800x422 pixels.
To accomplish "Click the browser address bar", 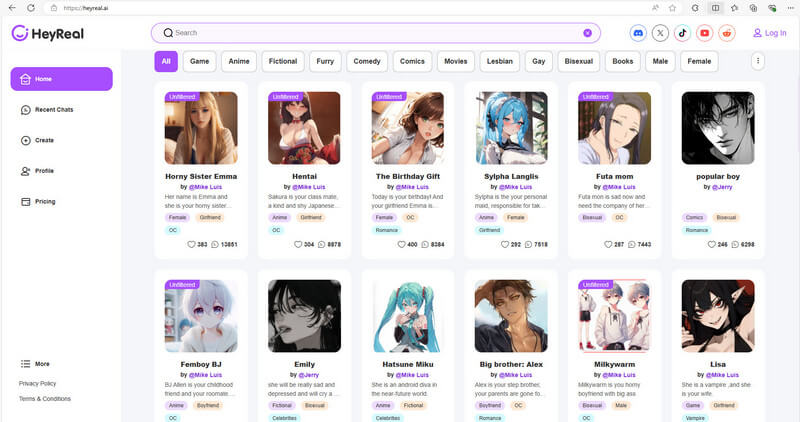I will click(x=352, y=8).
